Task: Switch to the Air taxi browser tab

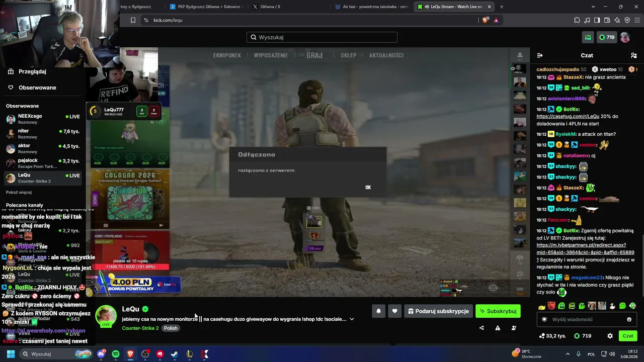Action: [x=371, y=7]
